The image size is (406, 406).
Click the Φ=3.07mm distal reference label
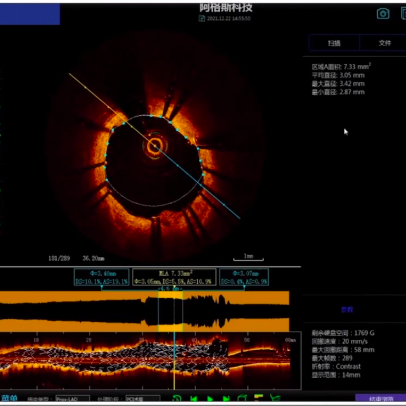click(244, 277)
